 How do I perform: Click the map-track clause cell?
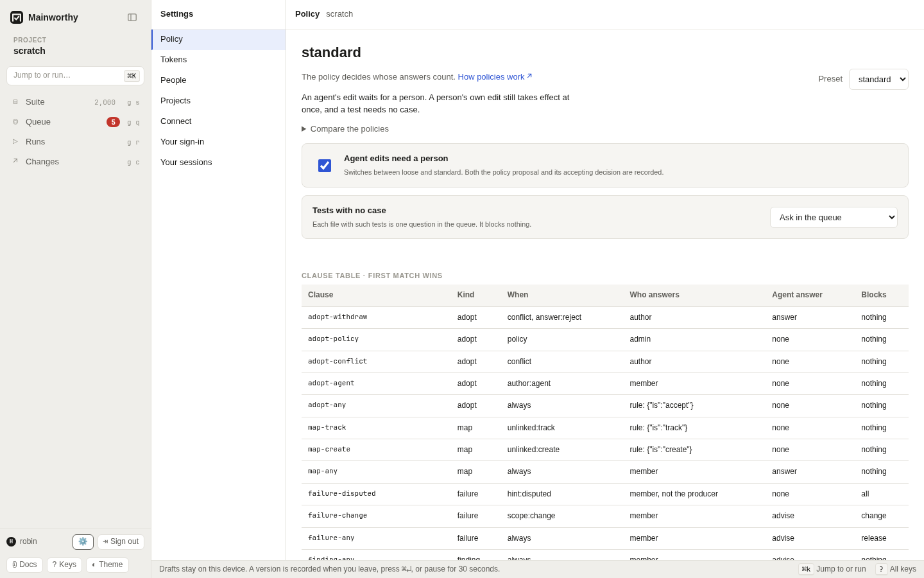tap(376, 428)
